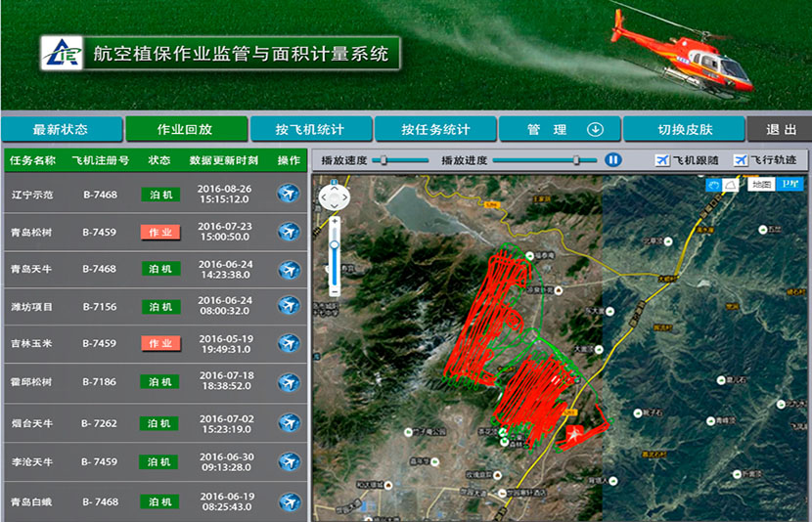Select the hand drag tool on map
812x522 pixels.
tap(713, 184)
